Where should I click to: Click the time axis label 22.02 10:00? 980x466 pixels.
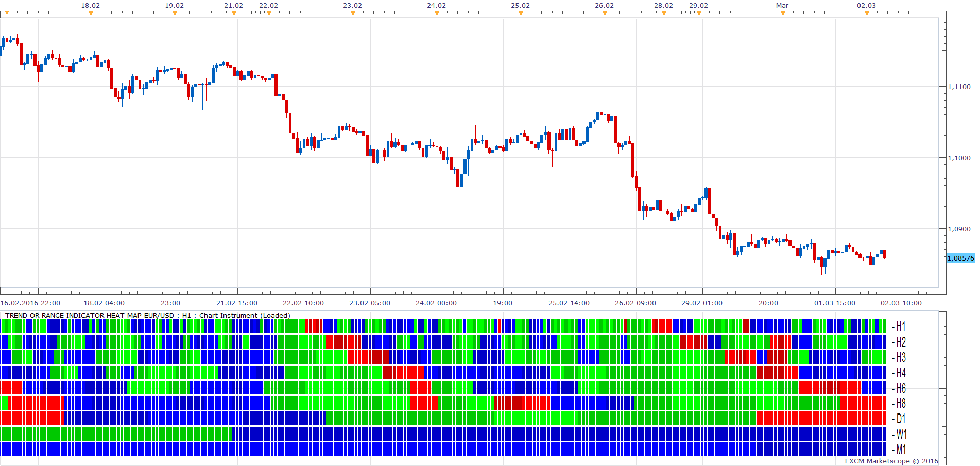click(303, 303)
